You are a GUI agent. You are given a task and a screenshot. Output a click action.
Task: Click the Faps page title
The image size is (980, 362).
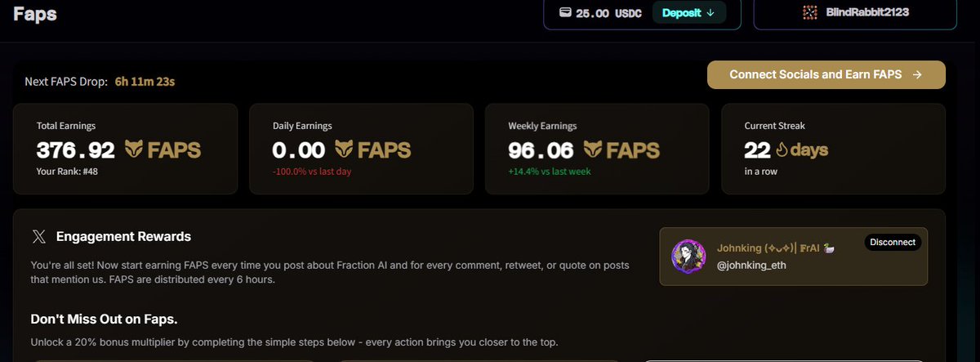tap(34, 13)
